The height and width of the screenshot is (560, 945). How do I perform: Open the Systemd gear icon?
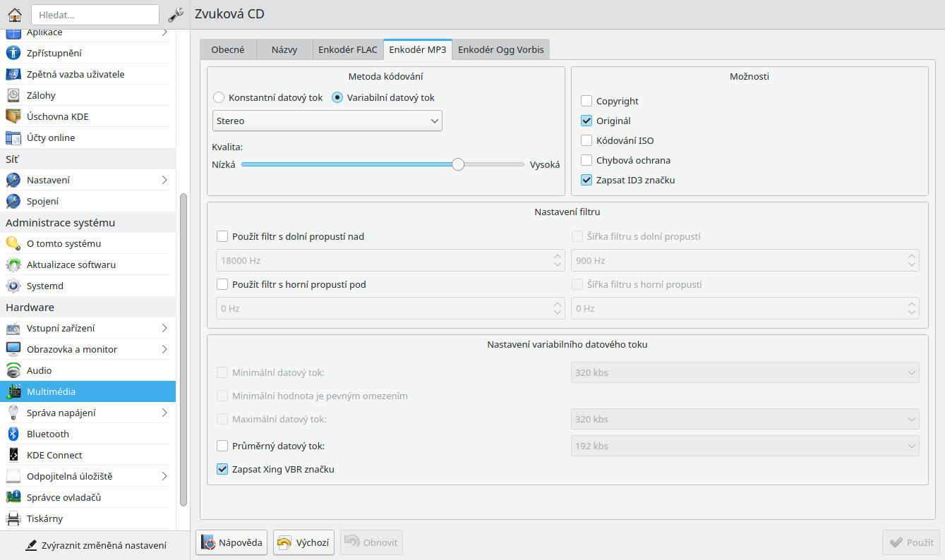coord(13,286)
